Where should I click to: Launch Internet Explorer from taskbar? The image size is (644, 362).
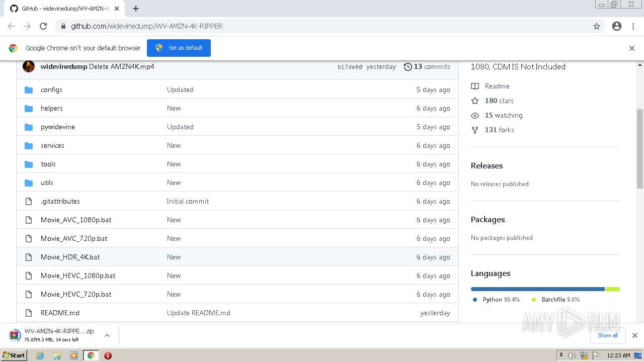(x=40, y=355)
